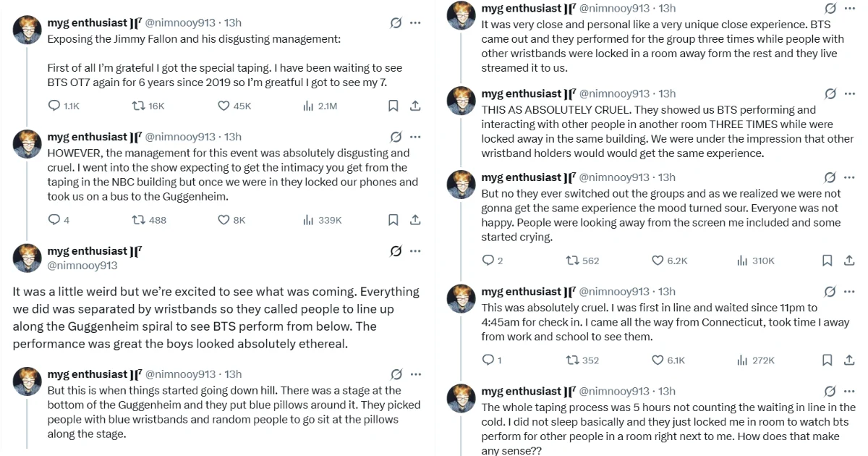Share the tweet with 272K views
868x456 pixels.
[849, 360]
